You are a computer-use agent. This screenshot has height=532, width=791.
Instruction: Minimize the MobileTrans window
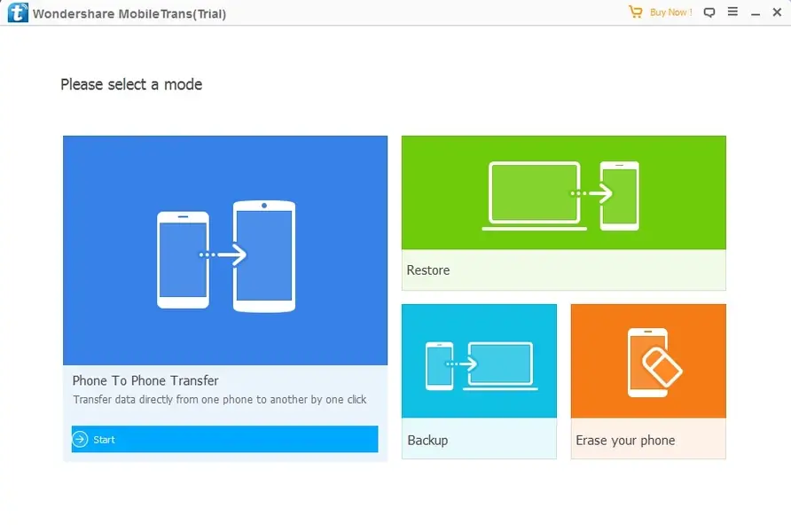click(755, 12)
